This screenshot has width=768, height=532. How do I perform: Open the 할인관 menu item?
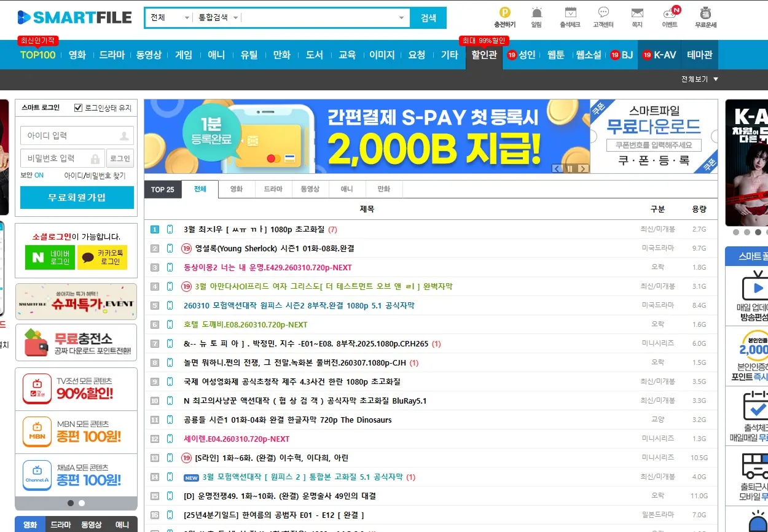click(484, 55)
